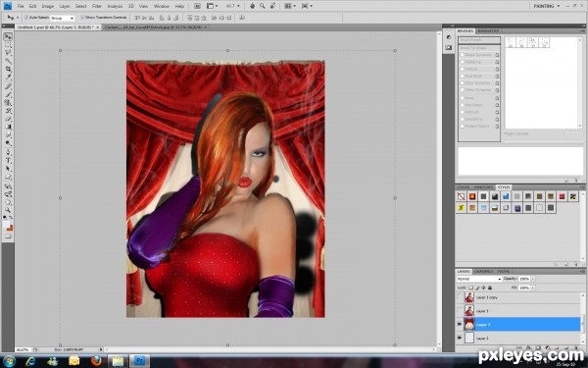Toggle Show Transform Controls checkbox

(83, 18)
